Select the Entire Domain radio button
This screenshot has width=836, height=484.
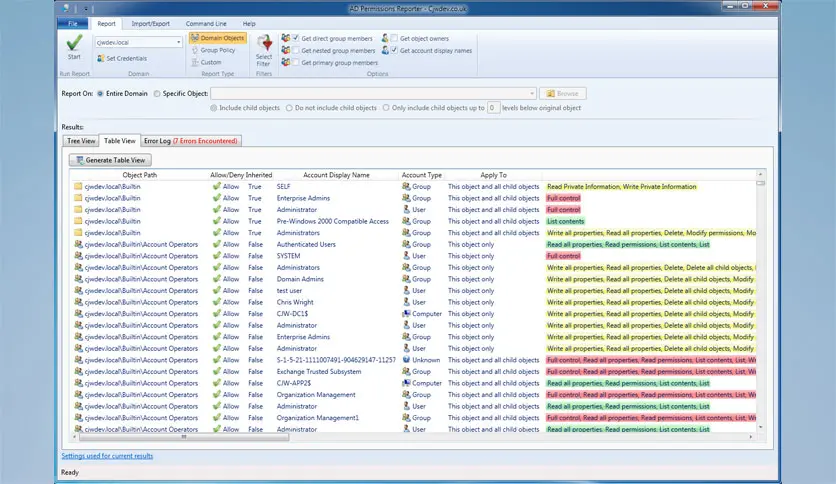tap(100, 94)
